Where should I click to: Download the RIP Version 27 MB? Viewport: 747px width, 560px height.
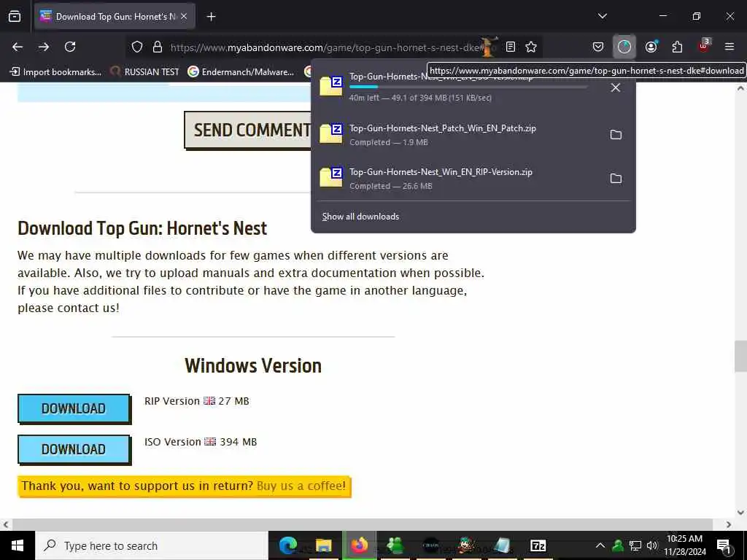(x=74, y=408)
